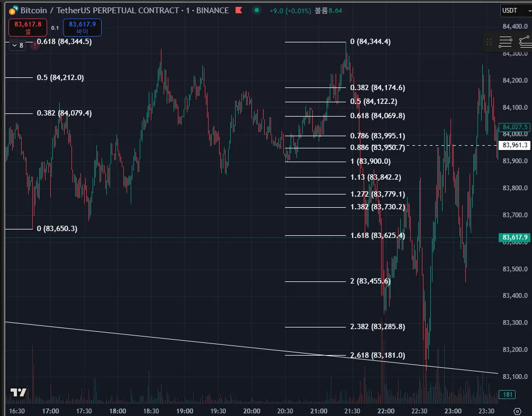The image size is (532, 416).
Task: Click the 볼륨 8.64 volume indicator label
Action: pos(328,11)
